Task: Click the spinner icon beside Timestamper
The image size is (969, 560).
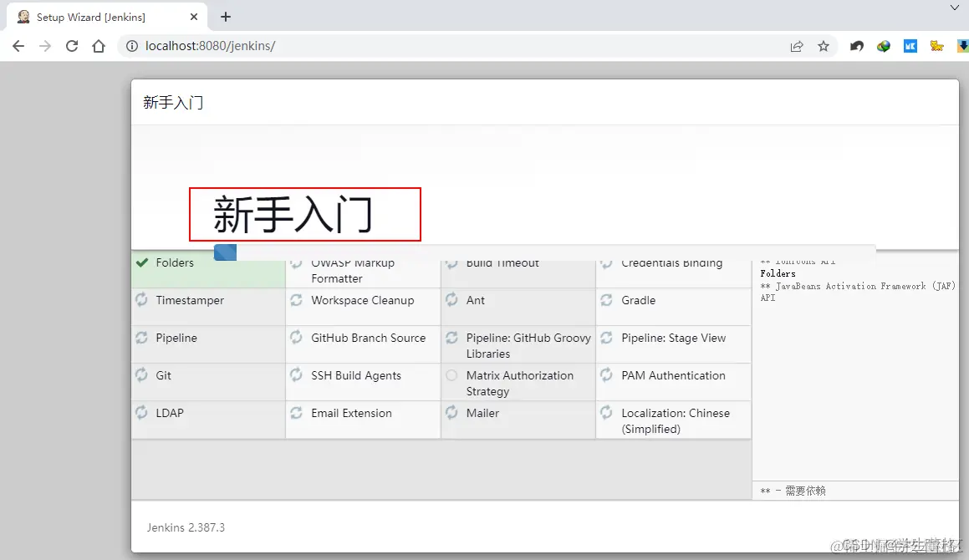Action: (x=141, y=300)
